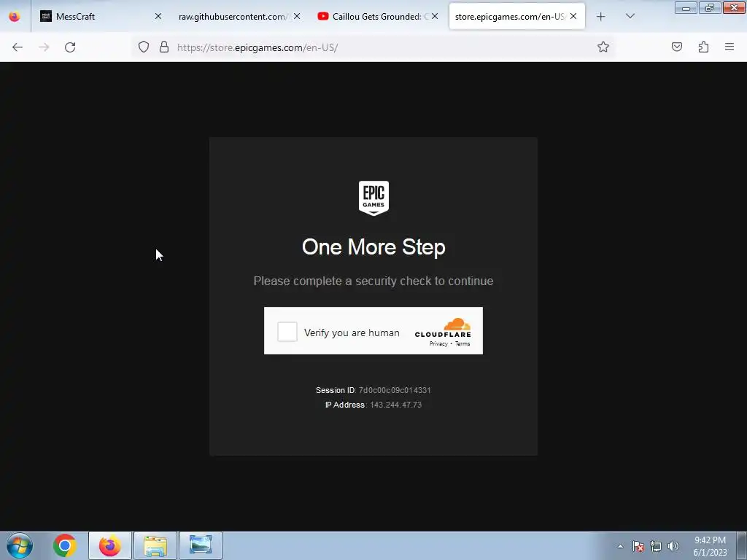Screen dimensions: 747x560
Task: Click YouTube favicon on Caillou tab
Action: click(x=323, y=16)
